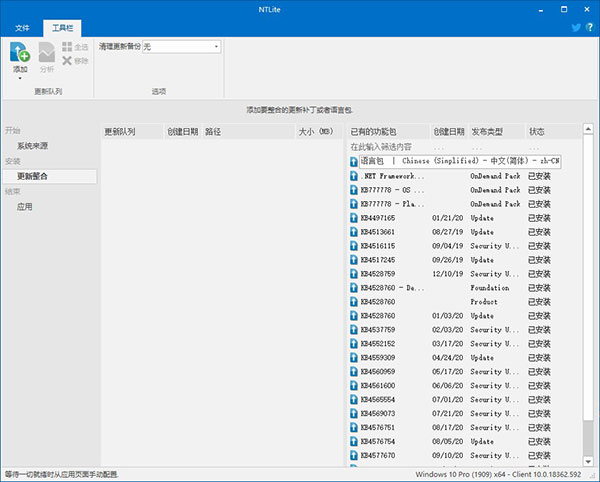The width and height of the screenshot is (600, 482).
Task: Go to 系统来源 in sidebar
Action: (33, 146)
